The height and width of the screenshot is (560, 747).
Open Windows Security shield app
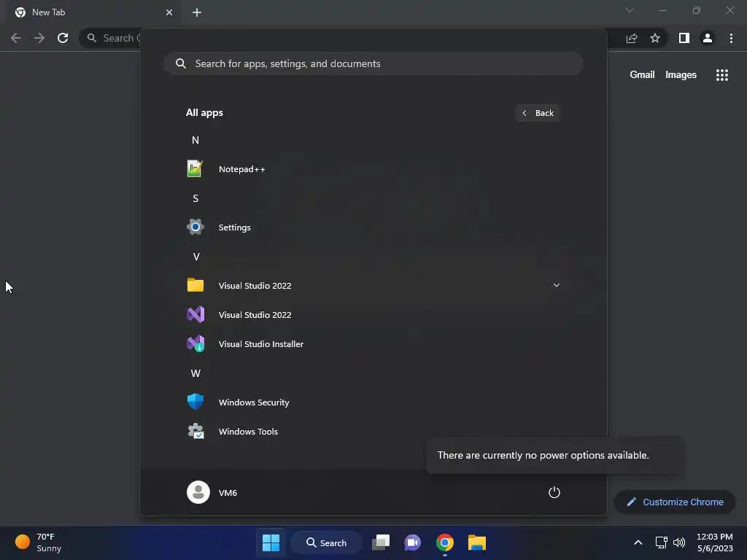click(373, 402)
